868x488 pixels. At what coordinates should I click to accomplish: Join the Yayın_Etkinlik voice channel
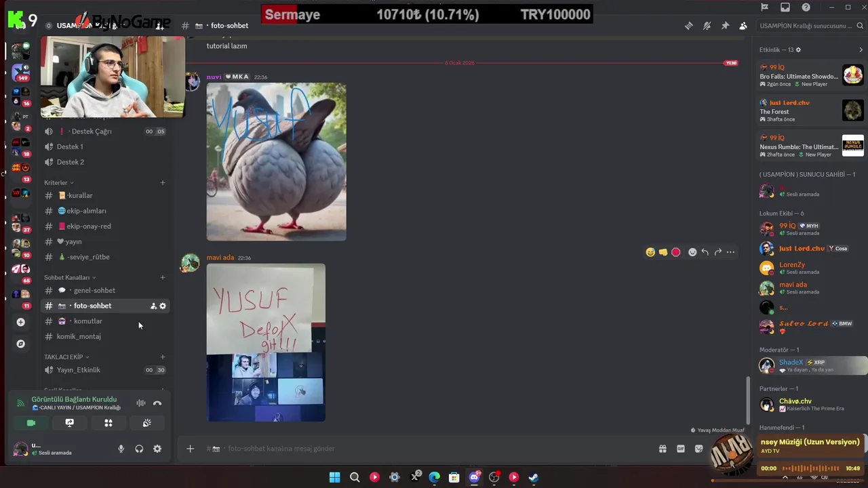coord(104,370)
